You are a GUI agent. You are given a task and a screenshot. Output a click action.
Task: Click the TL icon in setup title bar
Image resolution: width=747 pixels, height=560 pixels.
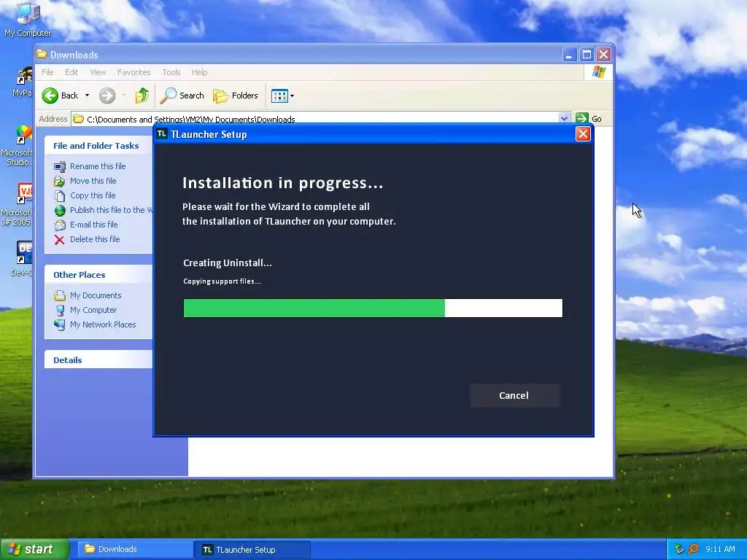[162, 134]
